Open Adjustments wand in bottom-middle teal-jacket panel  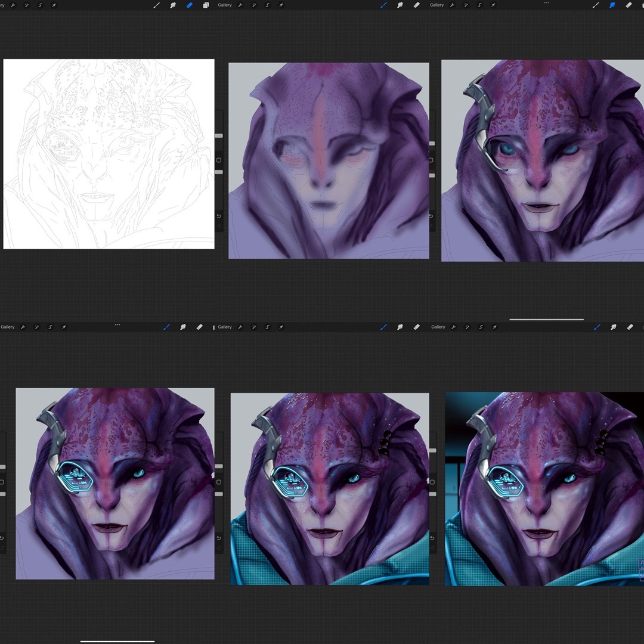[x=254, y=327]
